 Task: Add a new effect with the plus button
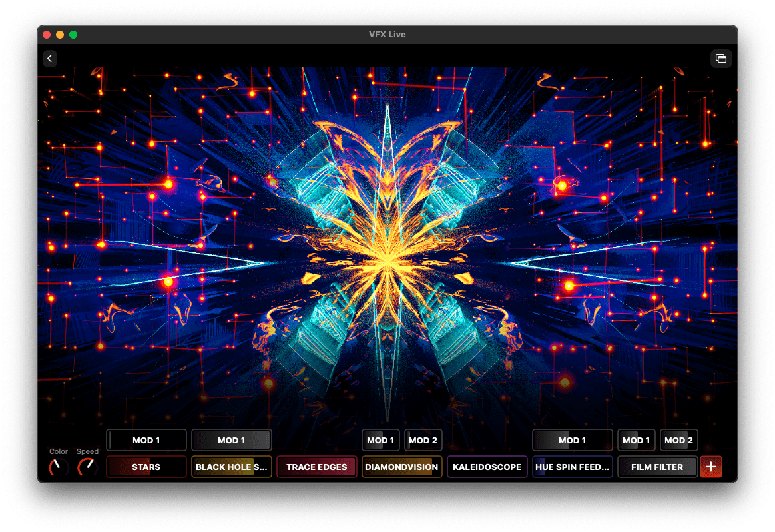coord(710,467)
